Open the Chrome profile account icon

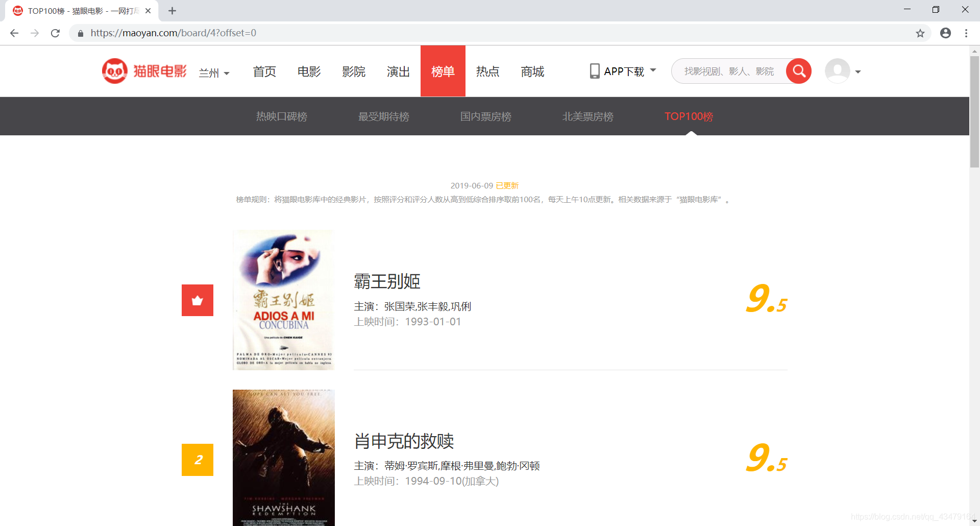click(945, 33)
